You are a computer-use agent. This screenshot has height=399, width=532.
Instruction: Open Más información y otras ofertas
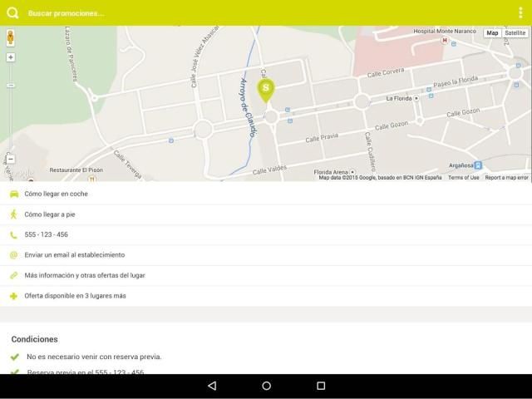[85, 275]
